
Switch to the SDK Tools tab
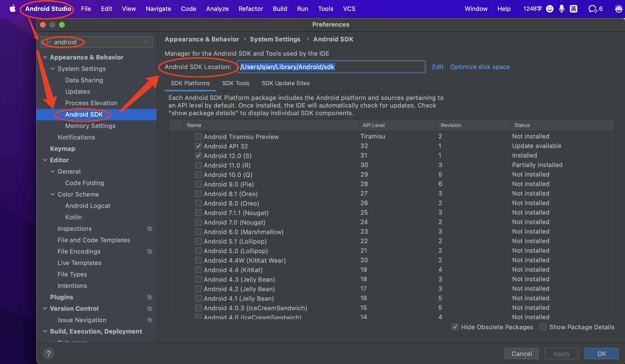236,83
